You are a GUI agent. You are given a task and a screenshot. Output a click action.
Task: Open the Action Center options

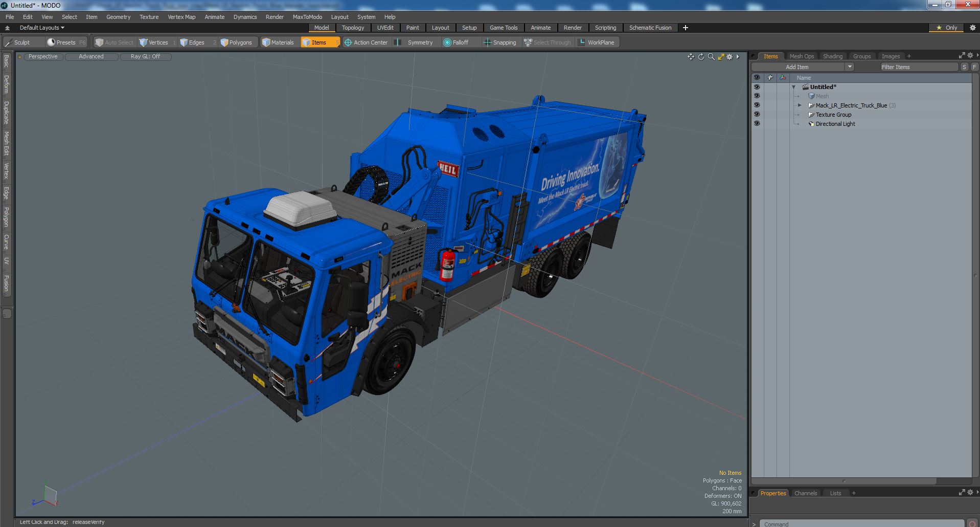[x=366, y=42]
